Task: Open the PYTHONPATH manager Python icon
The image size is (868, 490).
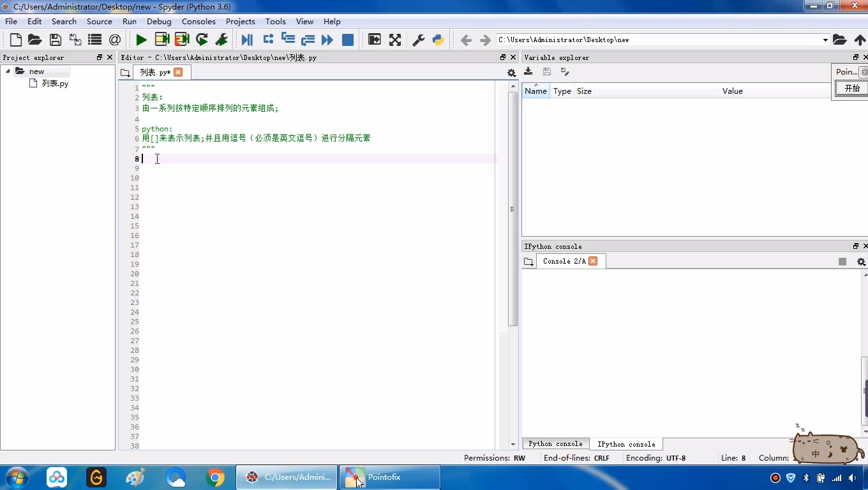Action: 438,40
